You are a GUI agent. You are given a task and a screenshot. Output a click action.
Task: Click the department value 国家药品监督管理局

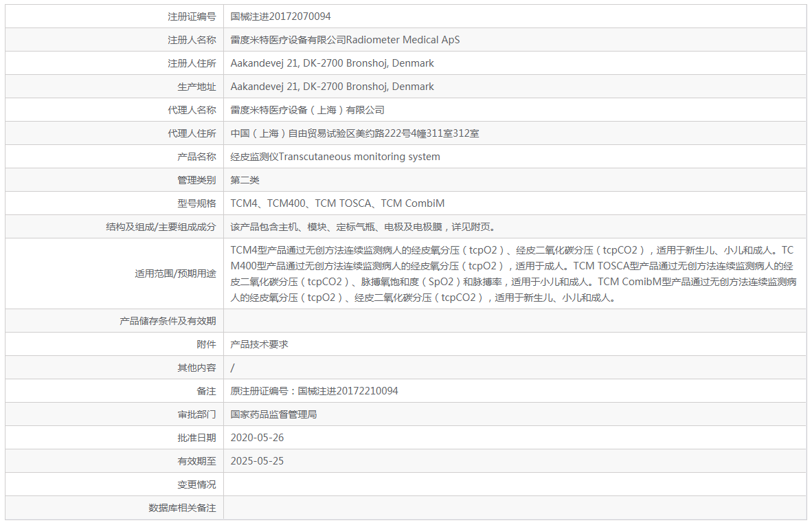(x=274, y=414)
